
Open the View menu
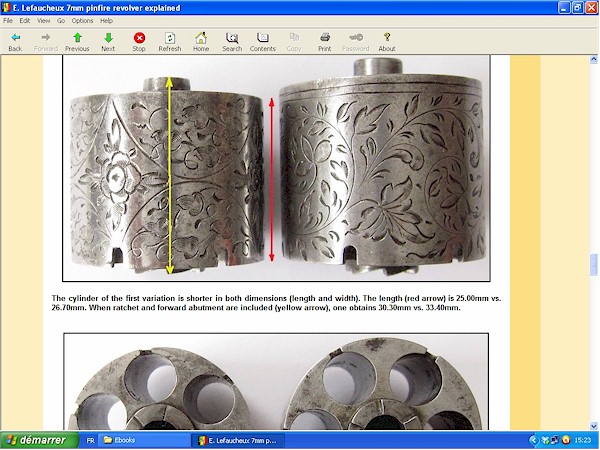(x=43, y=21)
